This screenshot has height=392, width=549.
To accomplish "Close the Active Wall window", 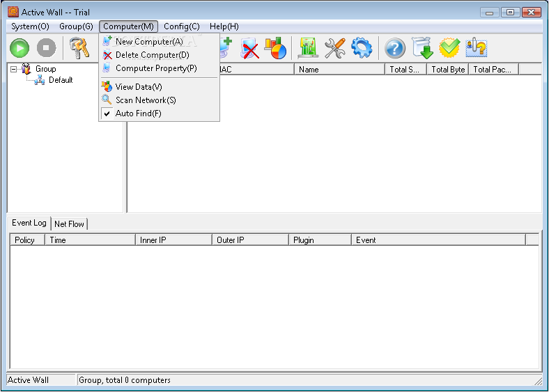I will [531, 13].
